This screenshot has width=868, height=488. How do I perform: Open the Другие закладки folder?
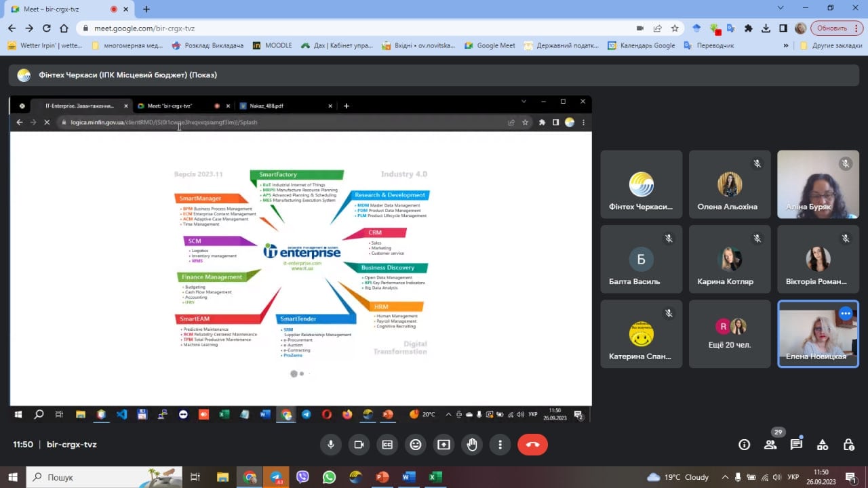coord(831,45)
